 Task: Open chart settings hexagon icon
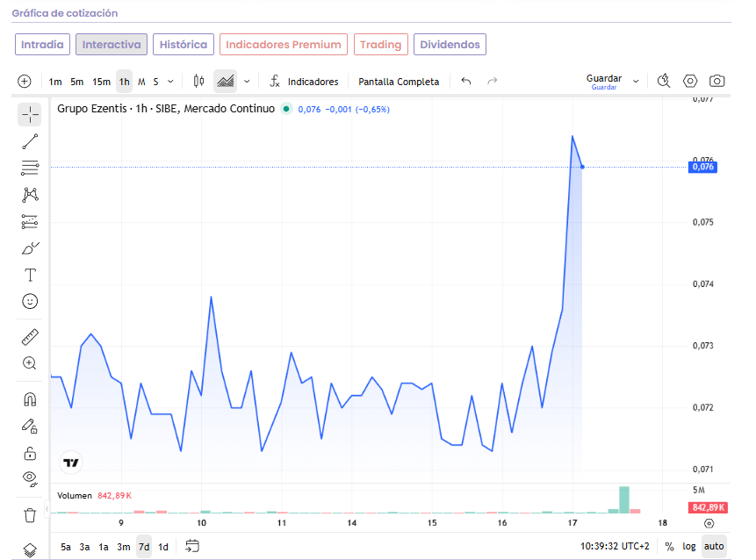(x=690, y=81)
